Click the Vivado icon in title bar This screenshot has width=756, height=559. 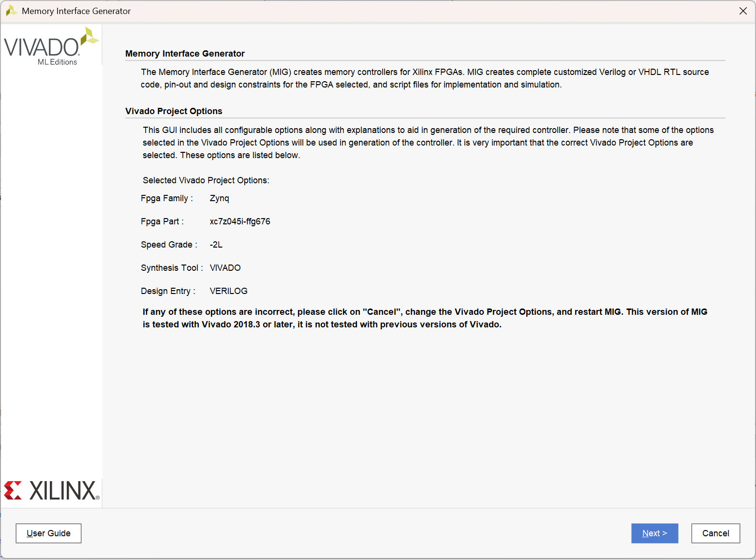coord(11,11)
